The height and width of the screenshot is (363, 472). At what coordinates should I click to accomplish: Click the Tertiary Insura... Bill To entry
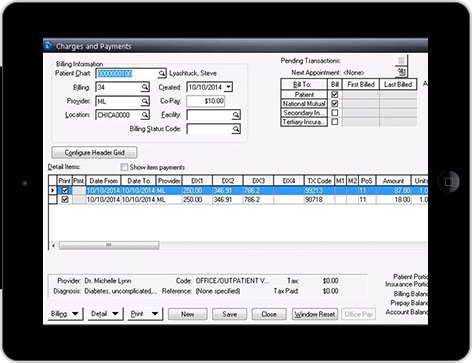point(304,122)
